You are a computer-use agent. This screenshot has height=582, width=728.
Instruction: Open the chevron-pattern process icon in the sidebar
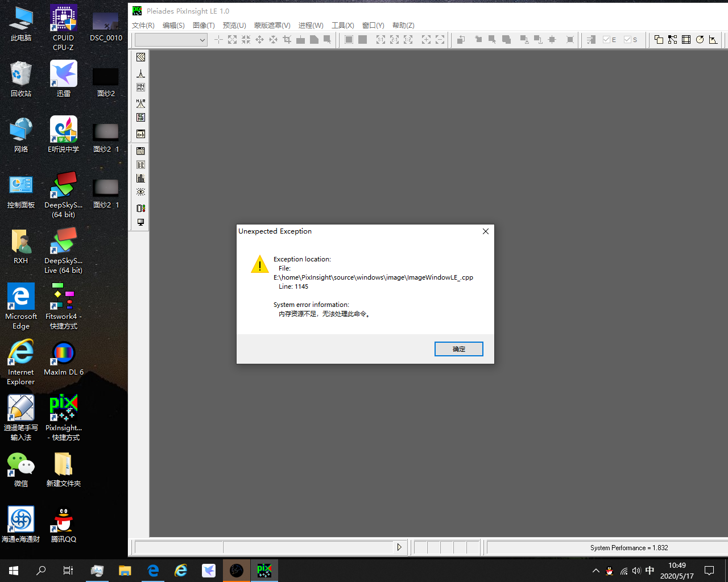tap(140, 57)
